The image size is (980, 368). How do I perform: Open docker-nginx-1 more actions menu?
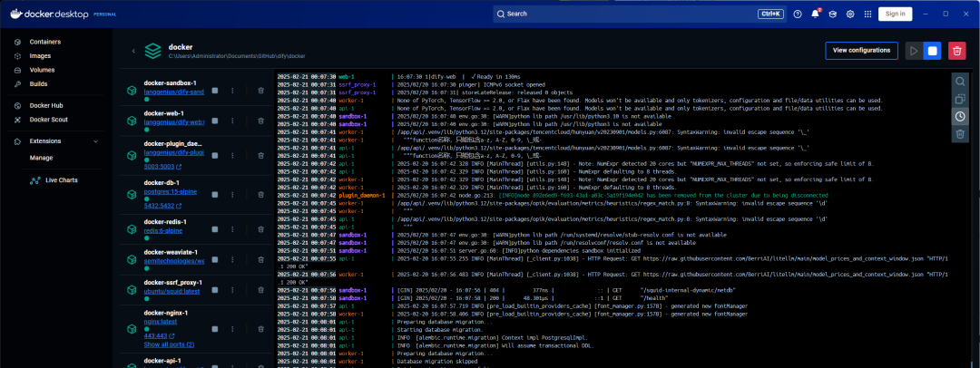[x=232, y=329]
